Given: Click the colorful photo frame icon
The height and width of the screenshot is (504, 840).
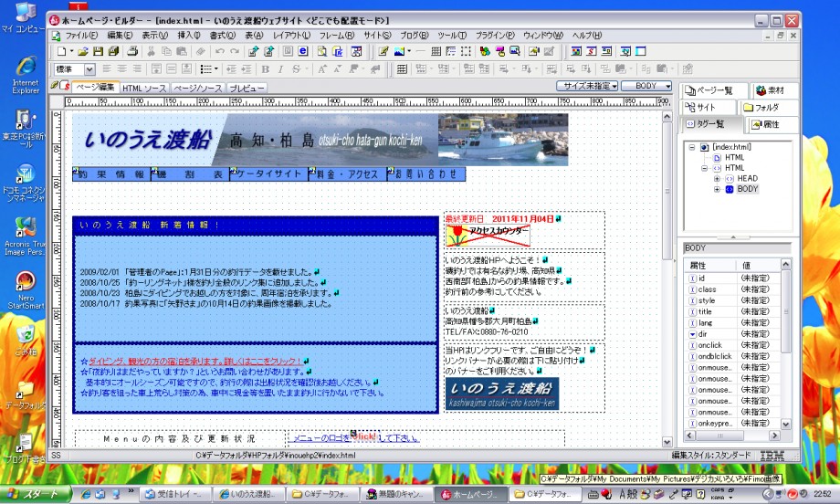Looking at the screenshot, I should pyautogui.click(x=576, y=51).
